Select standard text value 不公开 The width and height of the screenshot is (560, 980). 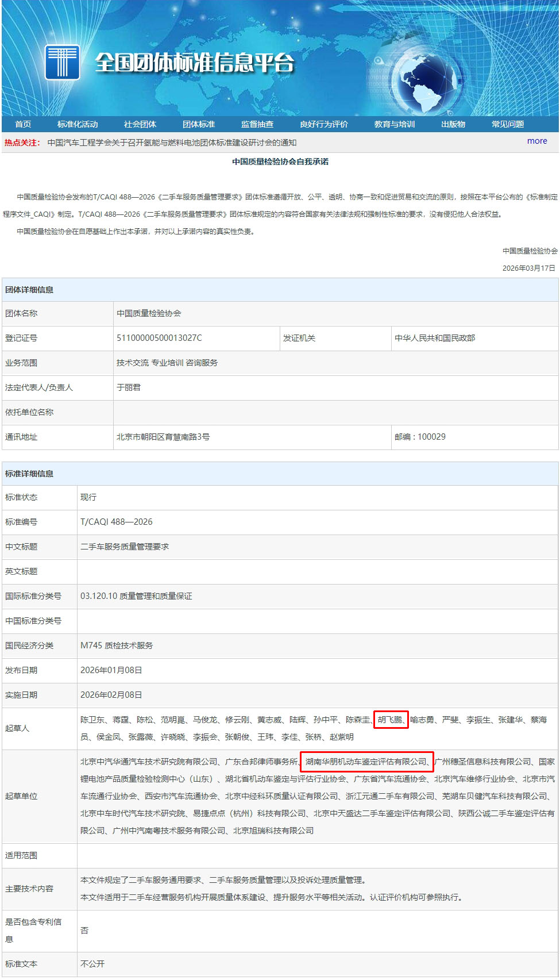92,964
